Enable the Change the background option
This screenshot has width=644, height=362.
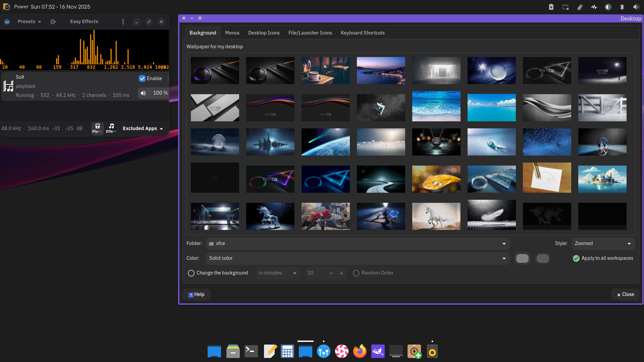click(191, 273)
